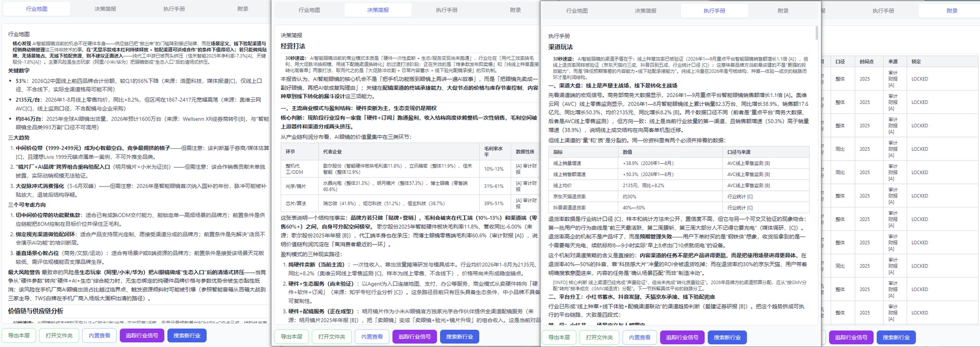Click 追踪行业信号 in the 决策简报 window
This screenshot has width=980, height=347.
(x=414, y=336)
